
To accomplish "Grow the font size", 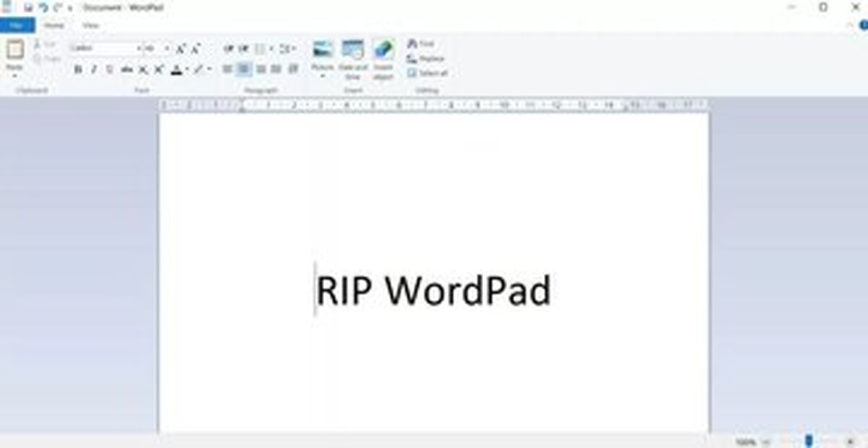I will coord(181,48).
